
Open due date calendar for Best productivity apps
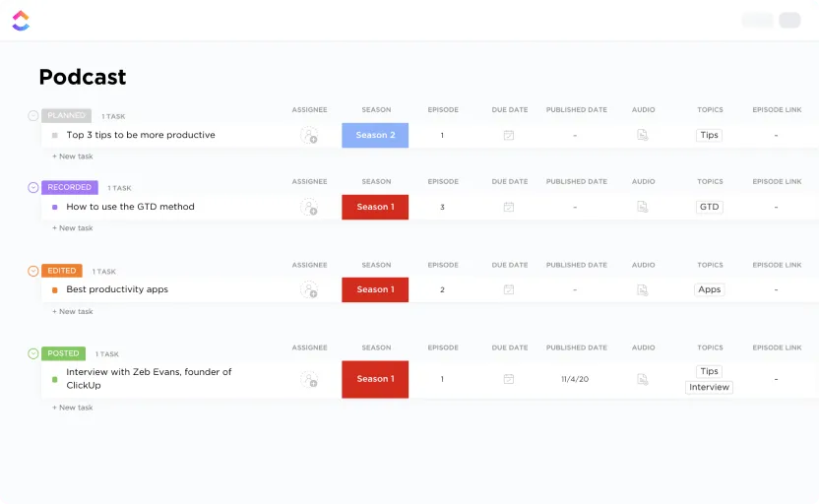[509, 289]
